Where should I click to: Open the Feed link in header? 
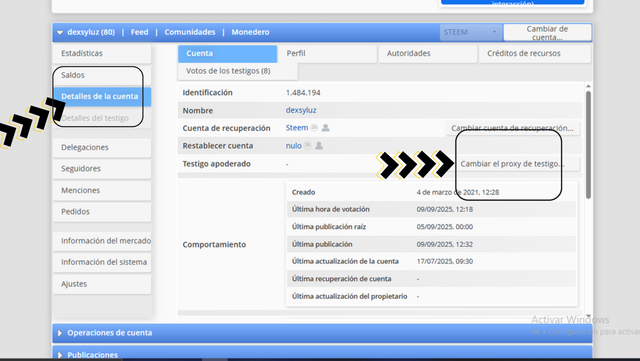tap(140, 32)
